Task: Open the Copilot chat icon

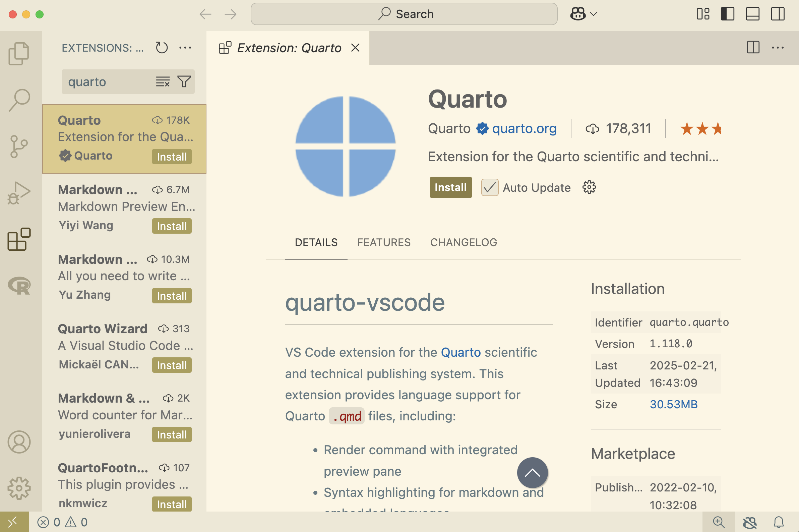Action: [578, 14]
